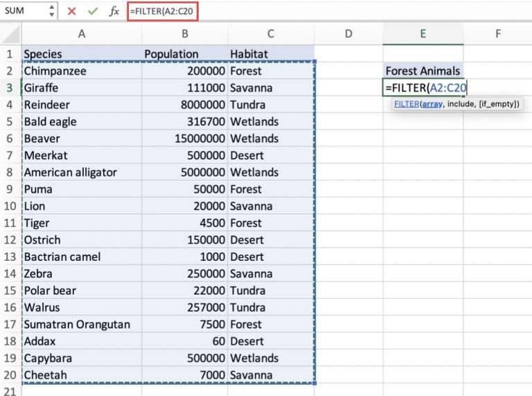This screenshot has width=532, height=396.
Task: Click the Beaver population cell 15000000
Action: tap(184, 139)
